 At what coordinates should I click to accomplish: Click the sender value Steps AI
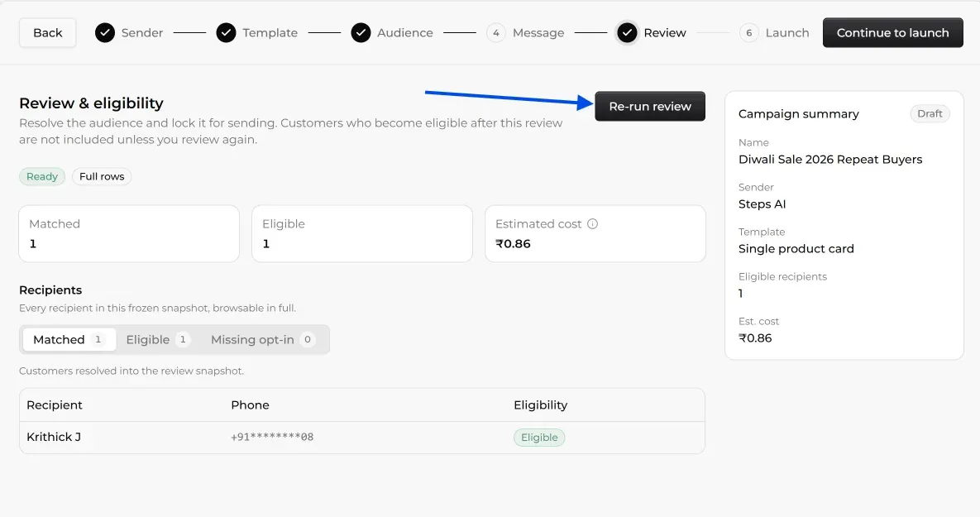click(x=762, y=203)
